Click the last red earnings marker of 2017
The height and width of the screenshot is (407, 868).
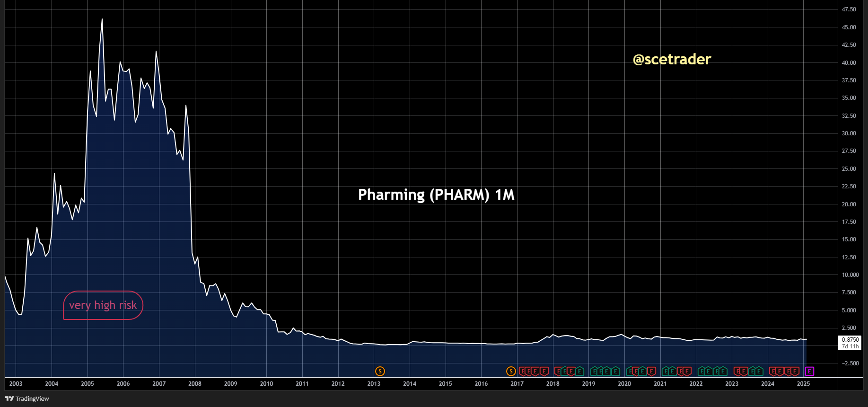(x=544, y=372)
